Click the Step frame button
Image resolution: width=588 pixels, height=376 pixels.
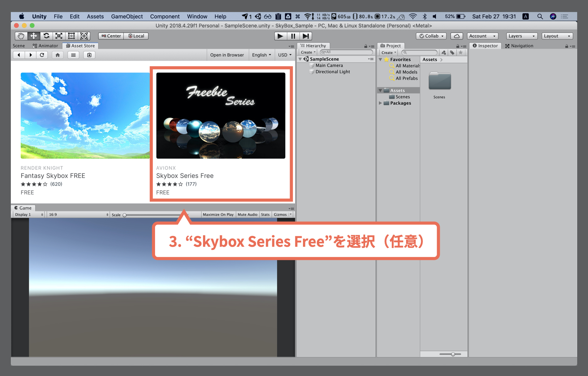click(306, 36)
